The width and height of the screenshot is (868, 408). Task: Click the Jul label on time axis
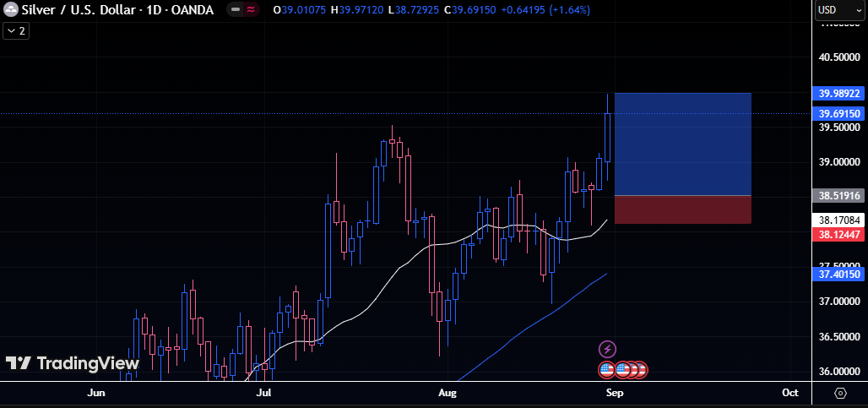(x=264, y=393)
